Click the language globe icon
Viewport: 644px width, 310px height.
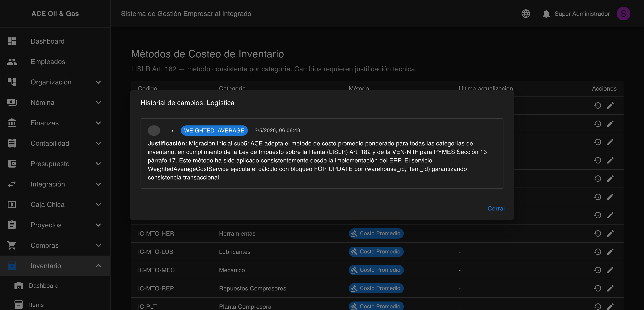pos(526,14)
